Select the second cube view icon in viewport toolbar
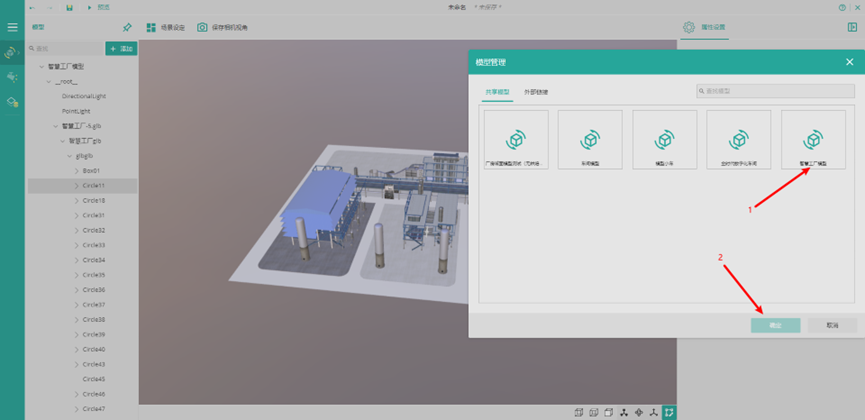The image size is (865, 420). [x=594, y=412]
